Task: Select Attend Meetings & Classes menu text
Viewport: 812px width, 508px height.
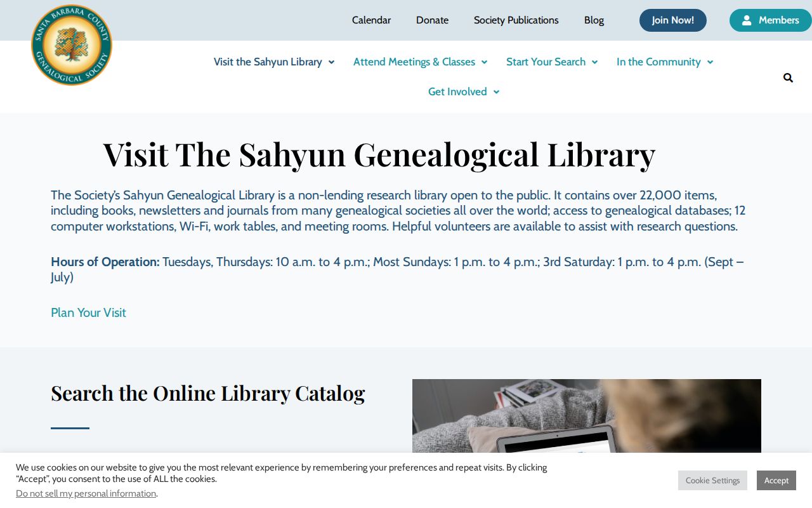Action: pyautogui.click(x=414, y=62)
